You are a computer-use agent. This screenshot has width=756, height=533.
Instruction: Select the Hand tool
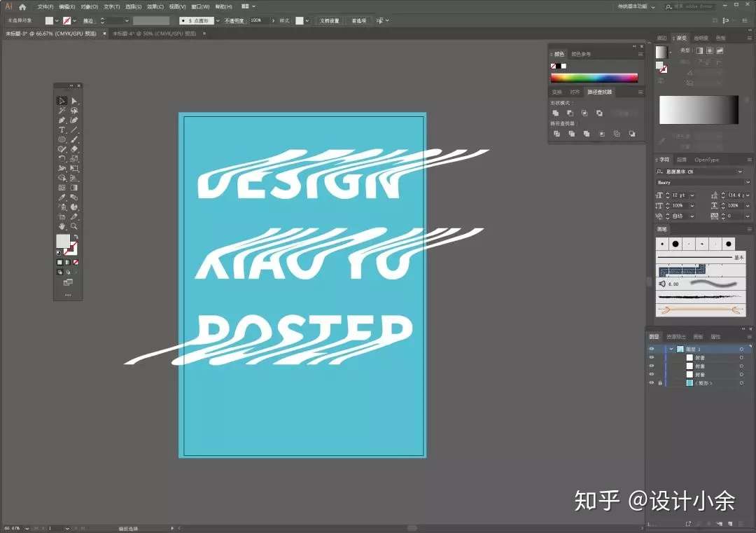click(x=62, y=226)
